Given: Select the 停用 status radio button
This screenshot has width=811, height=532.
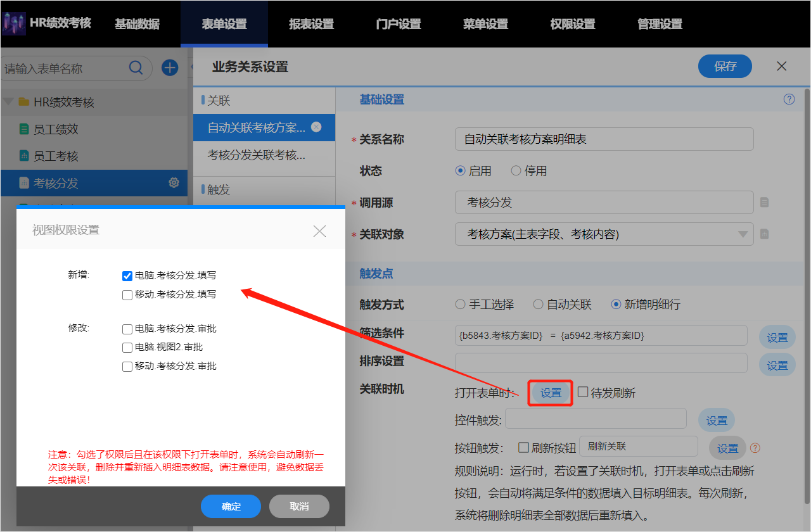Looking at the screenshot, I should (x=516, y=170).
